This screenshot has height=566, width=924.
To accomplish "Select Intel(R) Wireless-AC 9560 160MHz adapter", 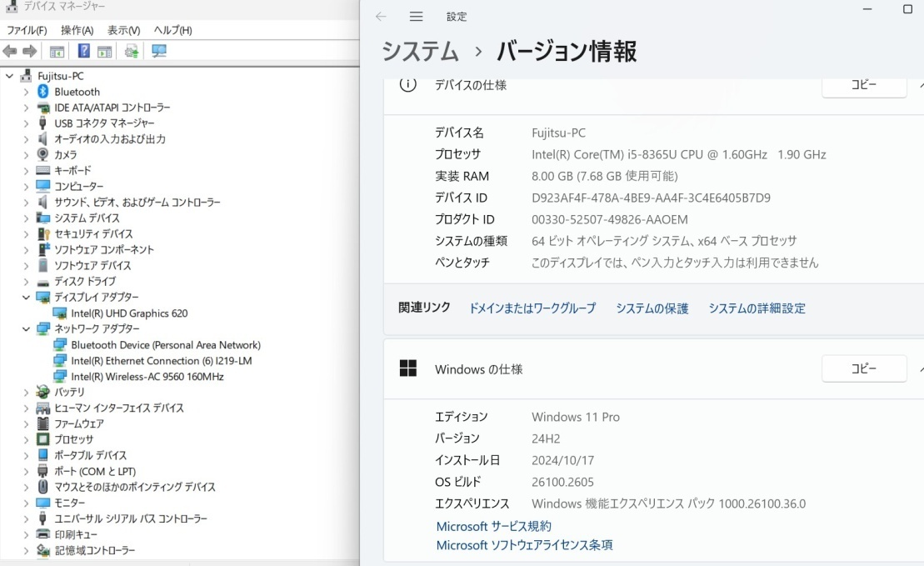I will (x=147, y=377).
